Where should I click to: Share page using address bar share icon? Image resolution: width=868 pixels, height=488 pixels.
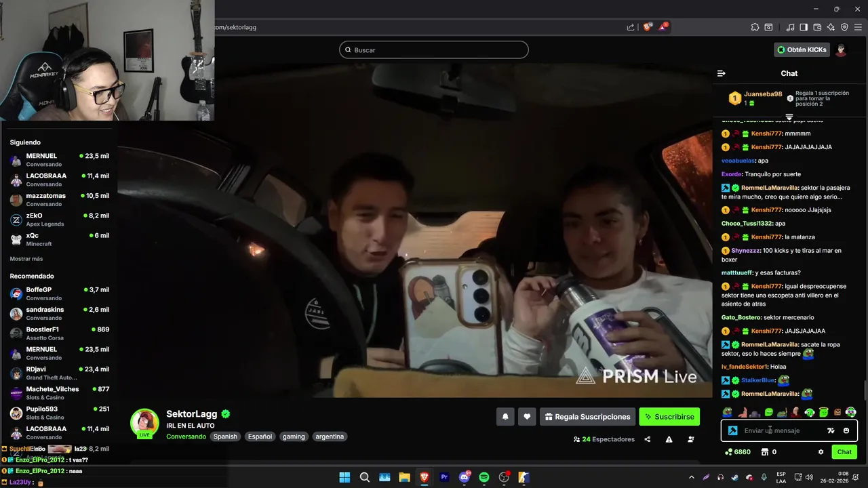[x=631, y=27]
